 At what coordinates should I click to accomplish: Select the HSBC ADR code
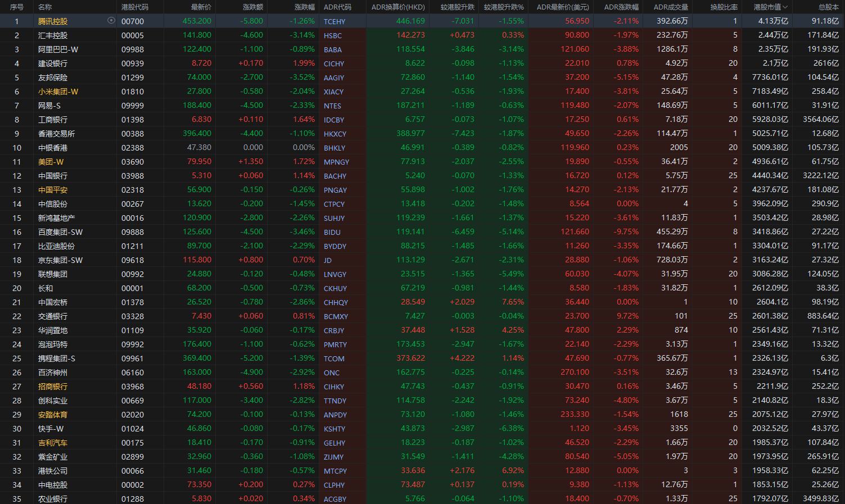click(x=333, y=35)
